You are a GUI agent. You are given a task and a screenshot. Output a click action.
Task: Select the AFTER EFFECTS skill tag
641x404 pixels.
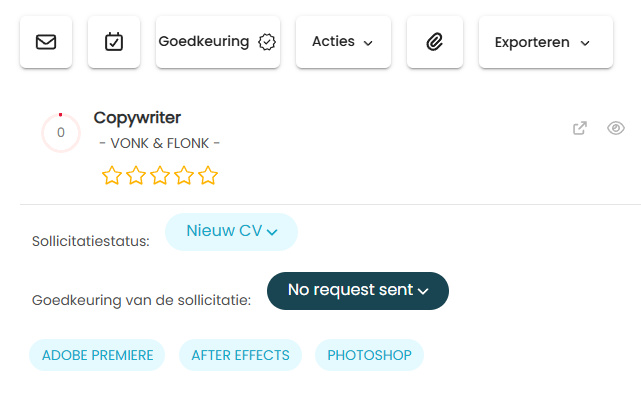(x=240, y=355)
